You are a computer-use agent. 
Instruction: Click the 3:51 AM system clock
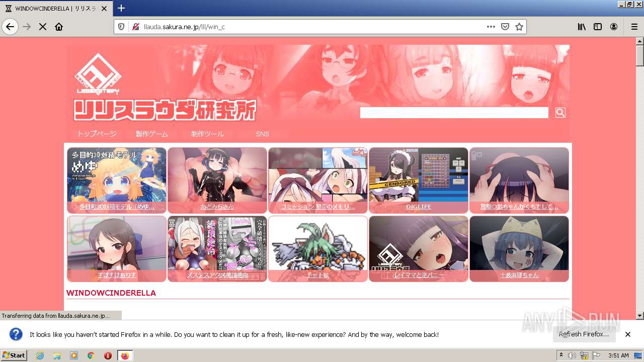[618, 355]
